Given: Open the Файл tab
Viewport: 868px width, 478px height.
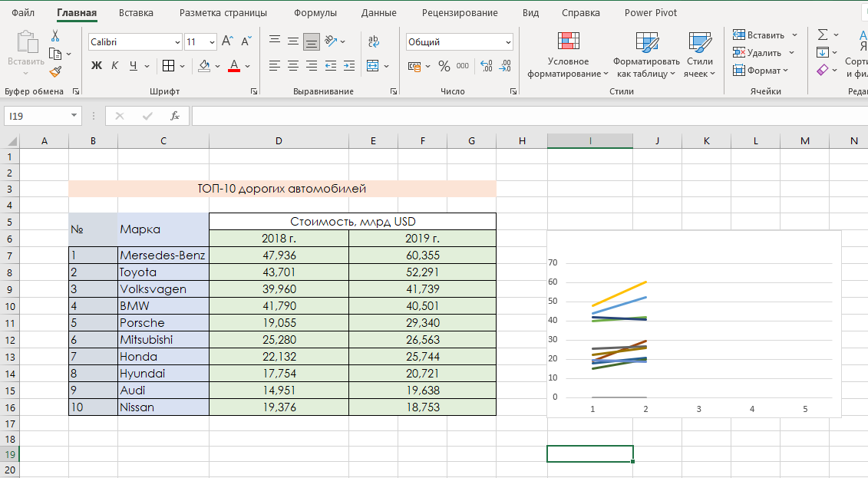Looking at the screenshot, I should [23, 13].
